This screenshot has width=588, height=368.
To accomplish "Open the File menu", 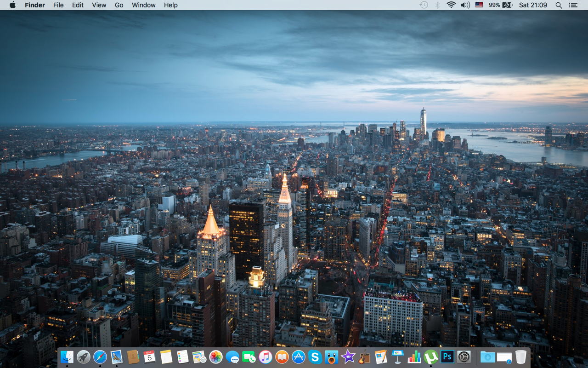I will 58,5.
